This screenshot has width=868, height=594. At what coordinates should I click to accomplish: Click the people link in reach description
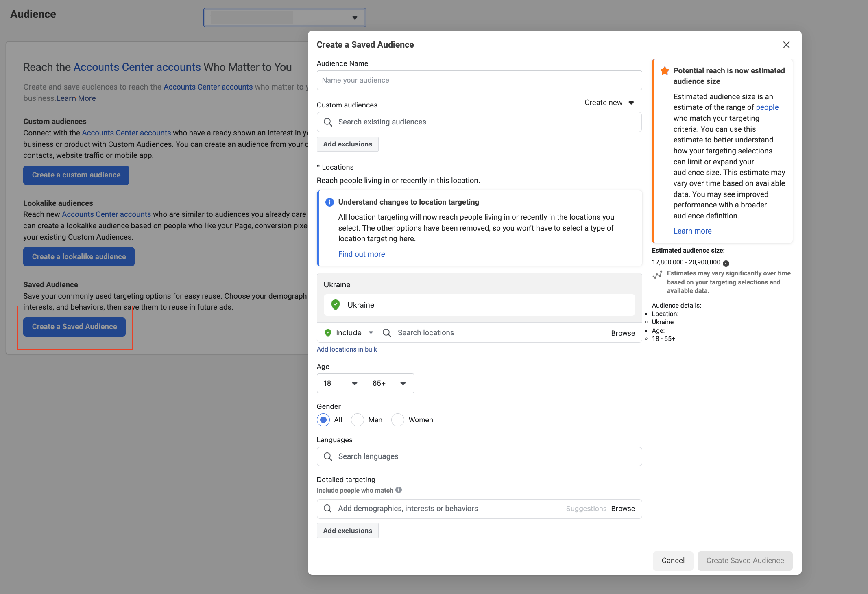[x=767, y=107]
